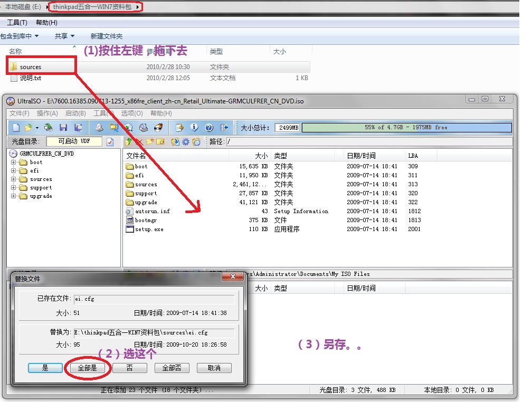Sort ISO list by 文件名 column header
This screenshot has width=532, height=402.
tap(176, 156)
